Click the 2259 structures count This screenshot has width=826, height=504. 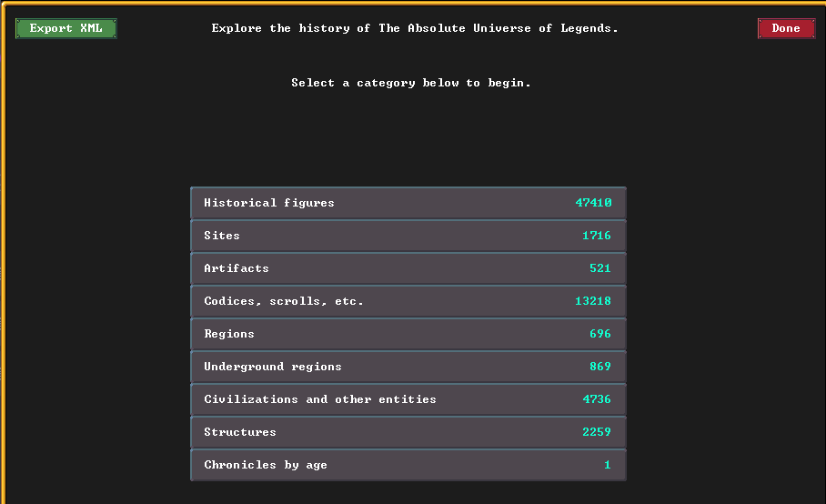click(x=597, y=432)
